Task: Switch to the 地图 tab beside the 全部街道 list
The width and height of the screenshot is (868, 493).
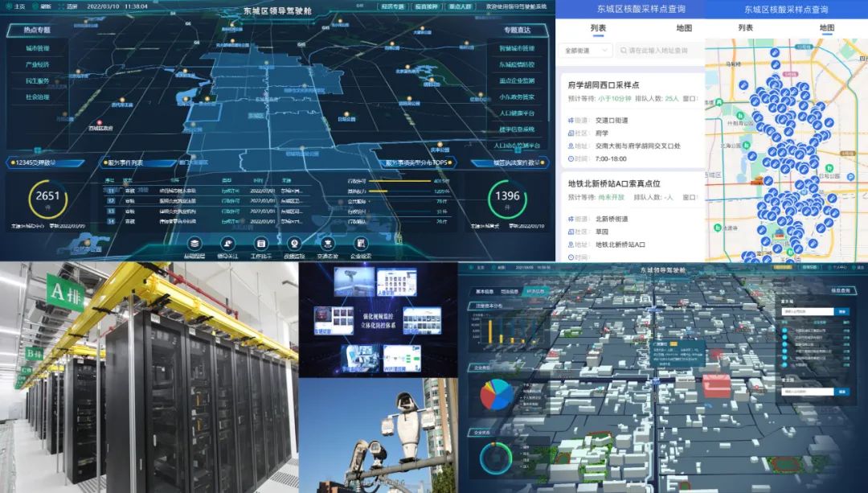Action: 684,28
